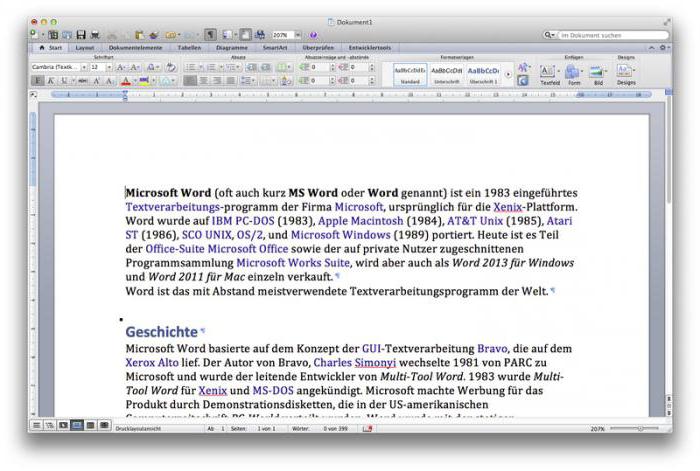Click the decrease indent icon
700x471 pixels.
click(252, 67)
